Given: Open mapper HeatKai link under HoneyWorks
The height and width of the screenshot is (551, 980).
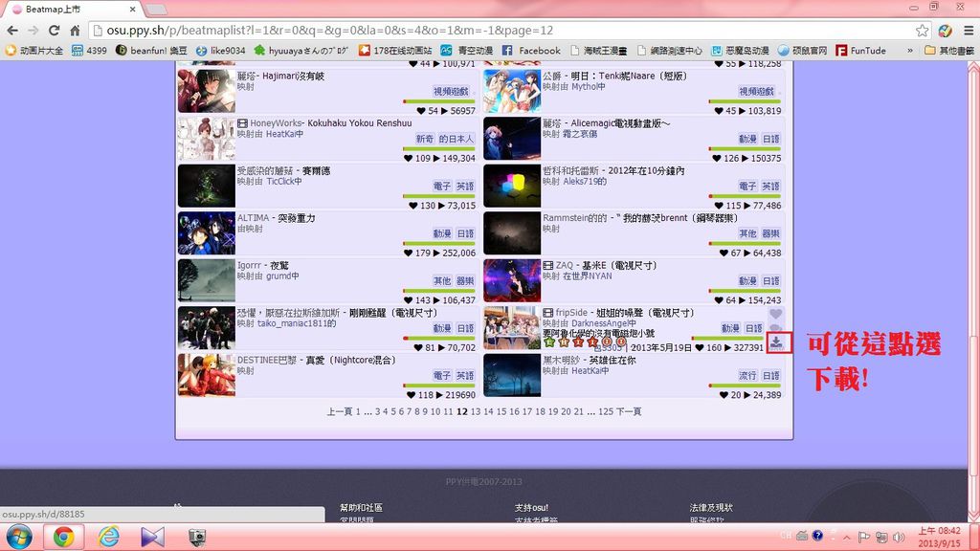Looking at the screenshot, I should click(280, 134).
